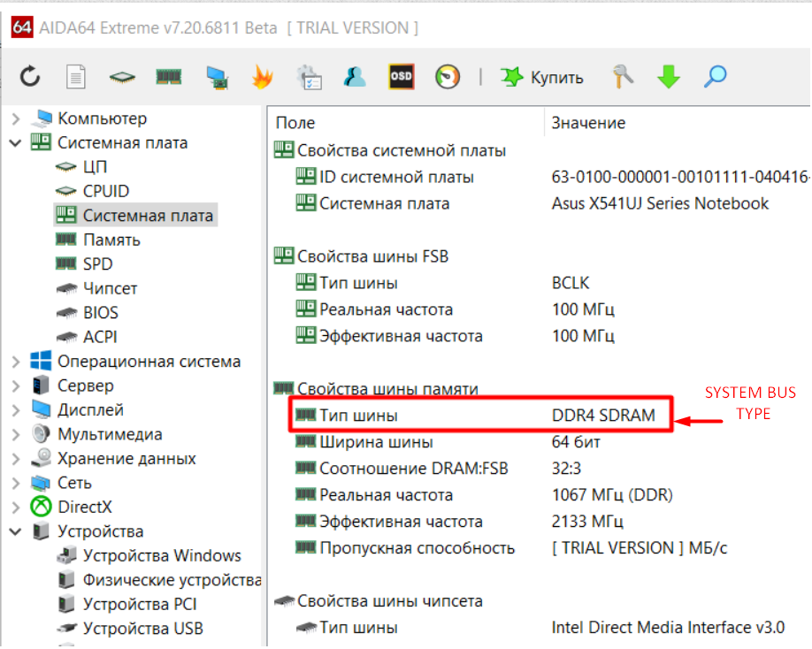This screenshot has height=649, width=812.
Task: Expand the Сервер tree node
Action: pos(16,386)
